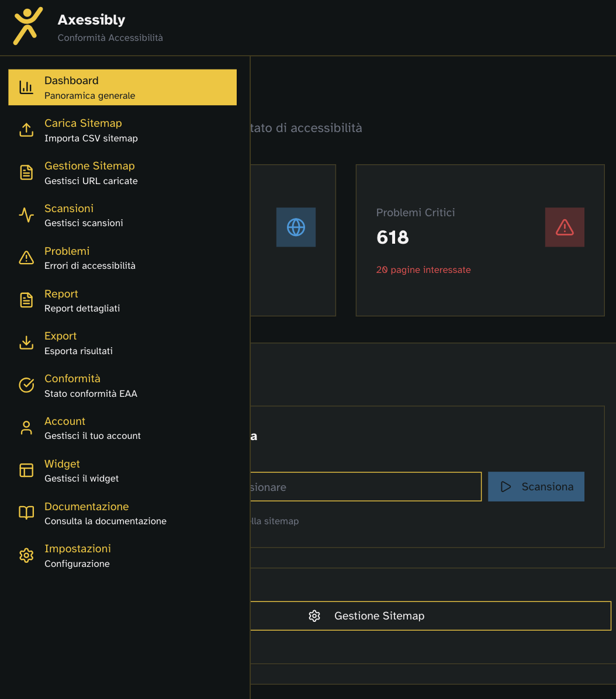Screen dimensions: 616x699
Task: Click inside the URL scan input field
Action: (362, 486)
